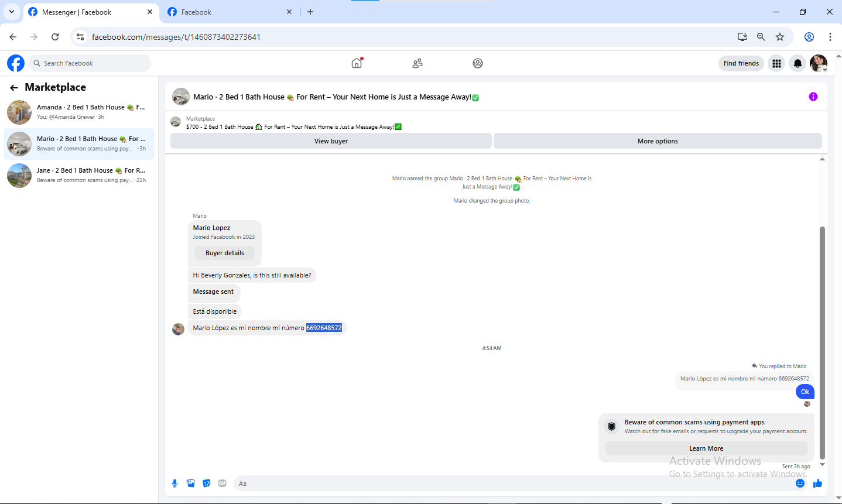842x504 pixels.
Task: Click the group photo in the conversation header
Action: [181, 97]
